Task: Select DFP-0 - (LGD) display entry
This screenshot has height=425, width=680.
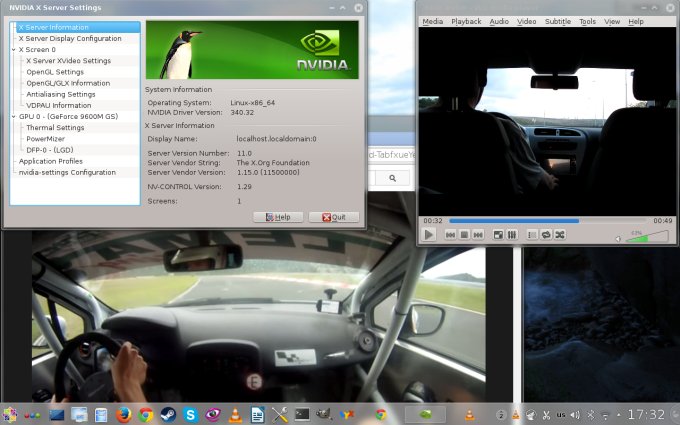Action: 50,150
